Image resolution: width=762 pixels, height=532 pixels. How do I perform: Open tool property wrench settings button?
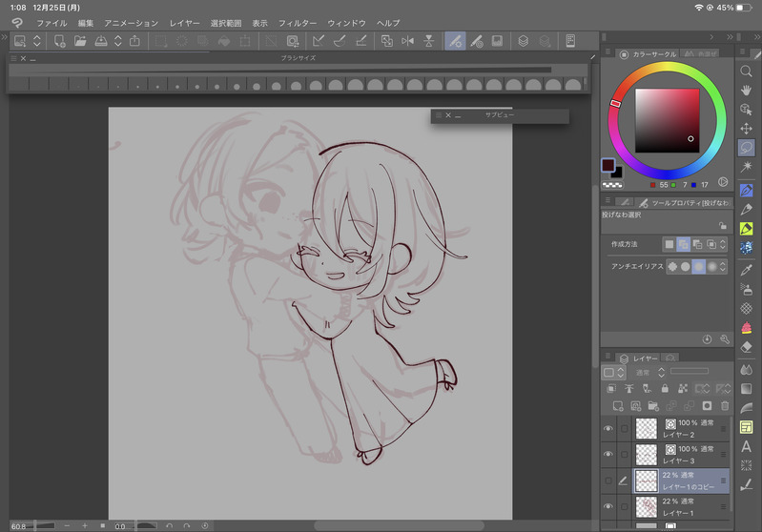tap(725, 339)
